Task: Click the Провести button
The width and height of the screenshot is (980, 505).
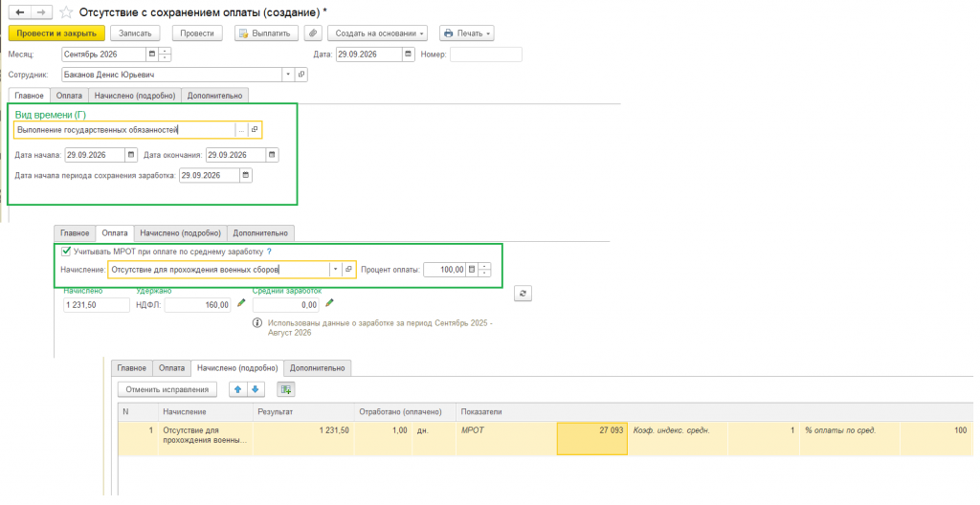Action: (x=197, y=33)
